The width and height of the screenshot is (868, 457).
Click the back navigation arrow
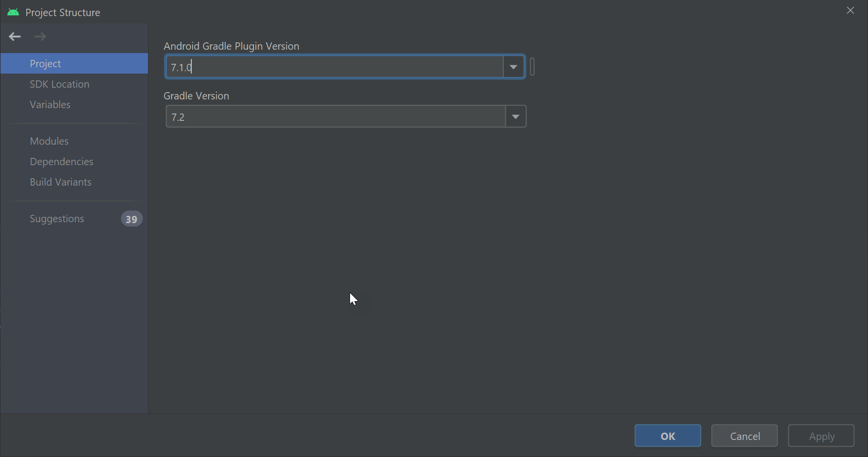coord(15,37)
